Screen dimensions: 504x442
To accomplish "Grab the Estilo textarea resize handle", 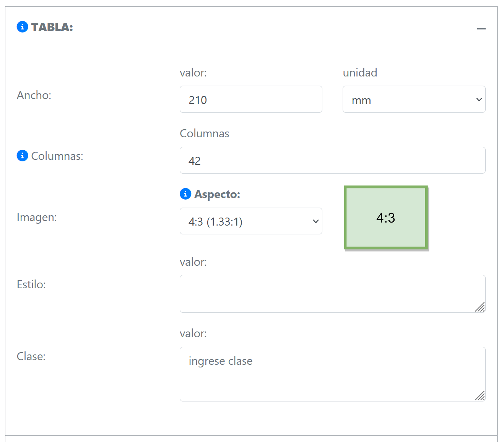I will (x=480, y=307).
